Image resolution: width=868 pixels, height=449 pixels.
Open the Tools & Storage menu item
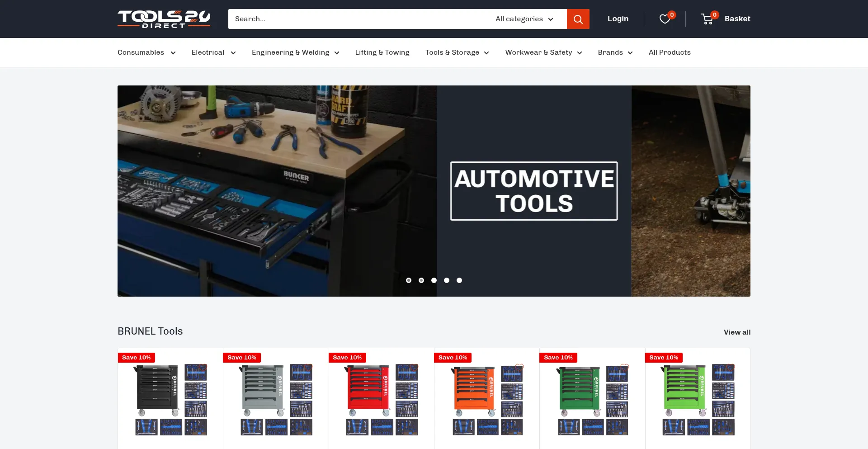[x=452, y=52]
